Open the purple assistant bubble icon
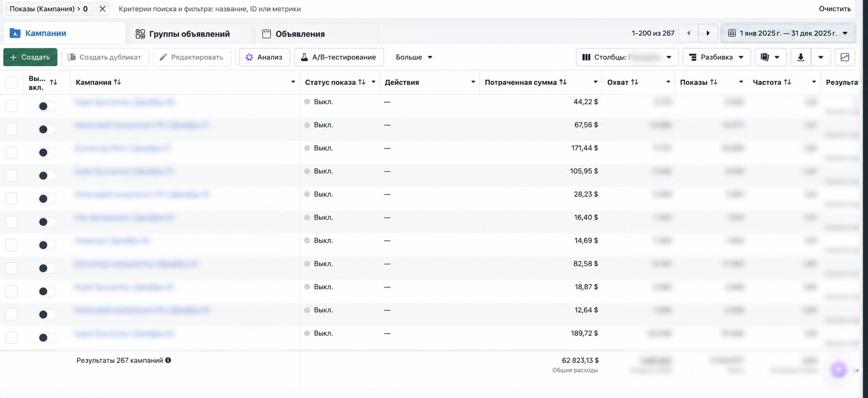The width and height of the screenshot is (868, 398). (839, 369)
